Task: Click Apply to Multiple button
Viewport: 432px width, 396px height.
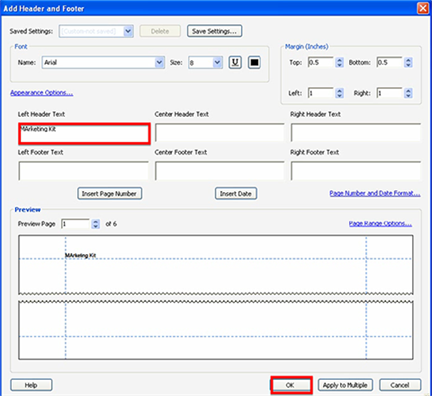Action: pyautogui.click(x=345, y=385)
